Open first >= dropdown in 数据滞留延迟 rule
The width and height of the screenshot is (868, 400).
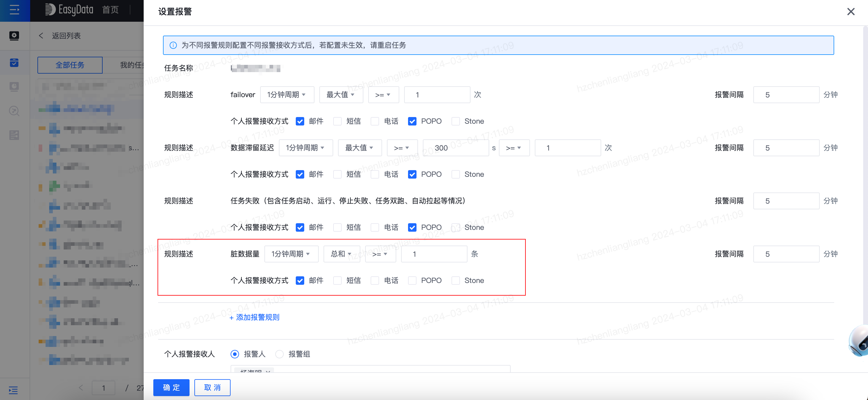[402, 148]
